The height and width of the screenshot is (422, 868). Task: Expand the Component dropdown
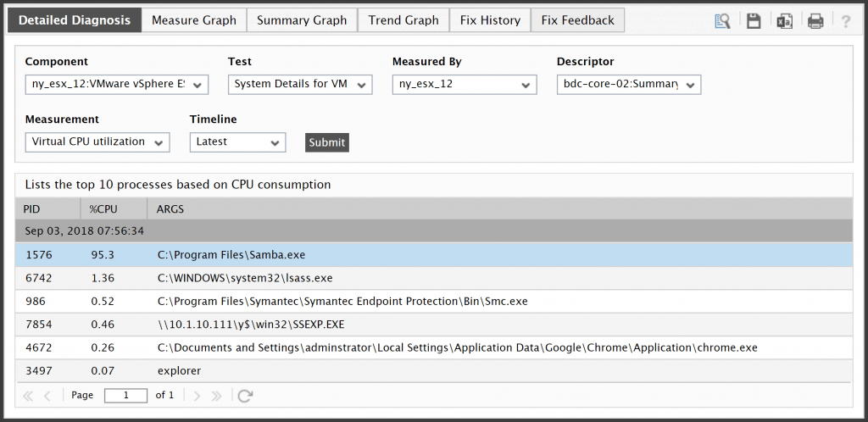(117, 85)
